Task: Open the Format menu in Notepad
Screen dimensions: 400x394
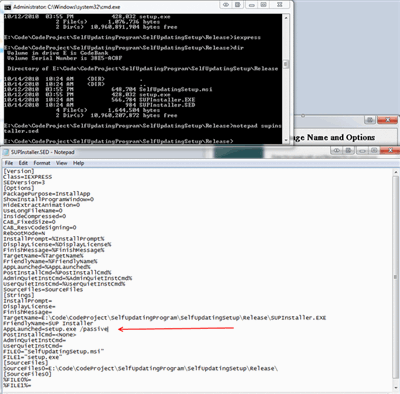Action: [x=42, y=163]
